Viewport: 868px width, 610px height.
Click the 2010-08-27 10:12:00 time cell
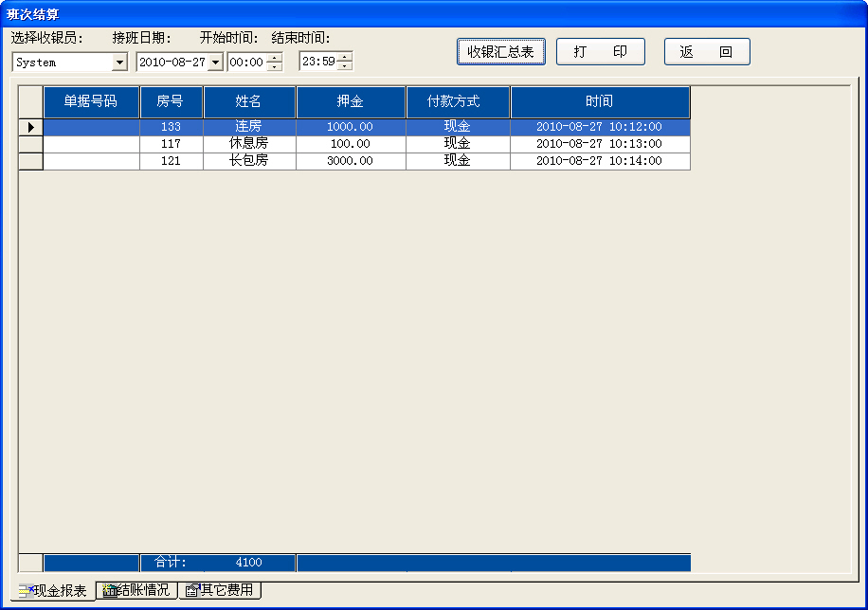[600, 127]
